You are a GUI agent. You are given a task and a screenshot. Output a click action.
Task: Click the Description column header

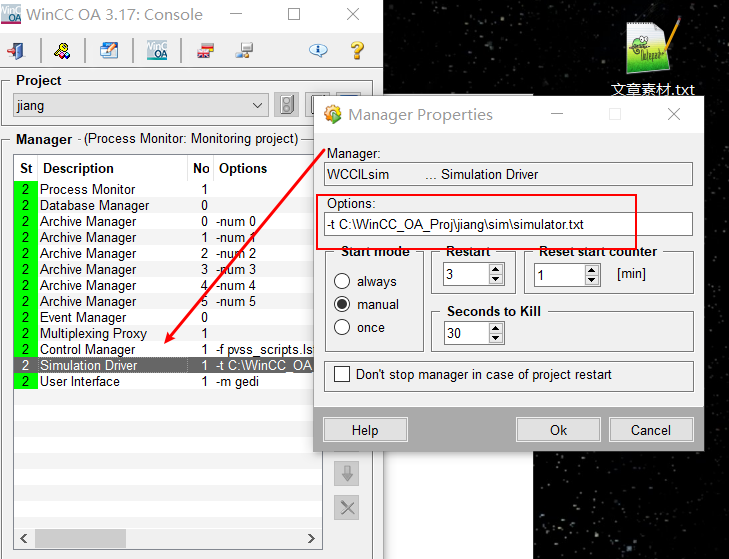(x=113, y=168)
